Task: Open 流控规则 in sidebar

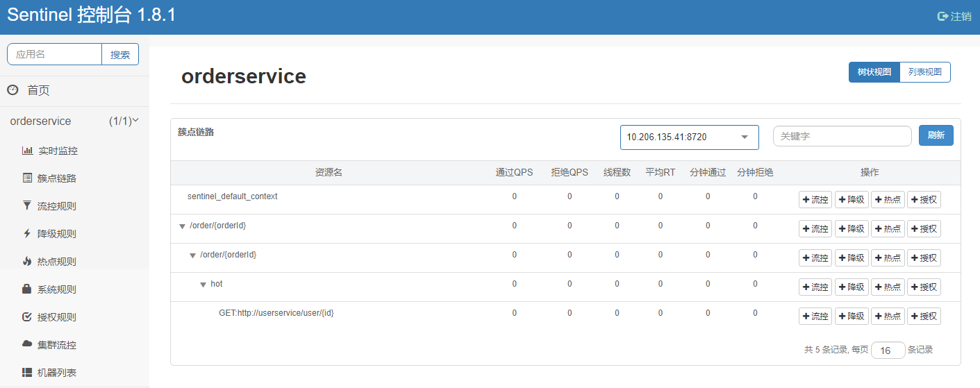Action: (57, 206)
